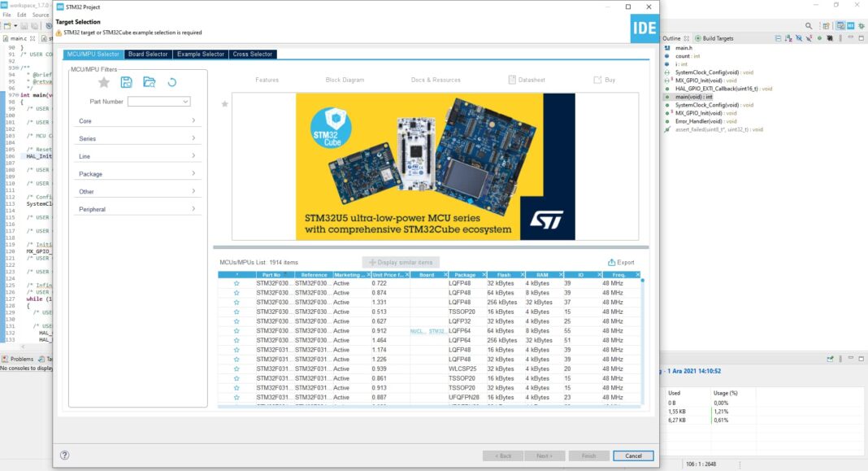Open the filter on the RAM column
The height and width of the screenshot is (471, 868).
[x=559, y=274]
